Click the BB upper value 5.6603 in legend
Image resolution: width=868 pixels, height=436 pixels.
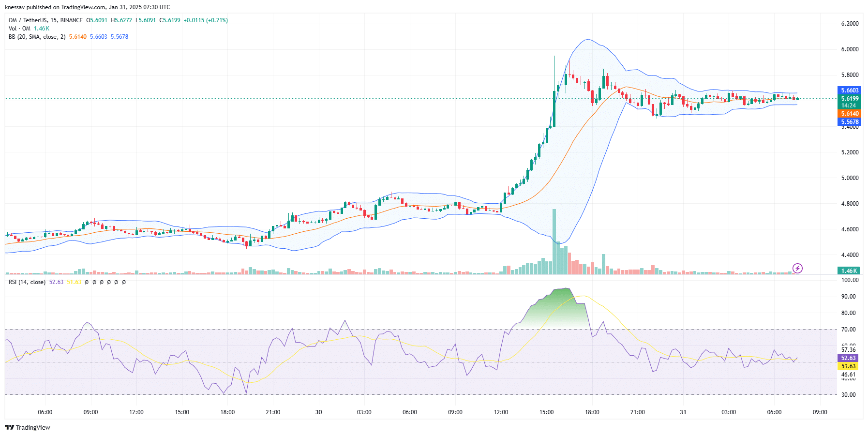[x=99, y=37]
